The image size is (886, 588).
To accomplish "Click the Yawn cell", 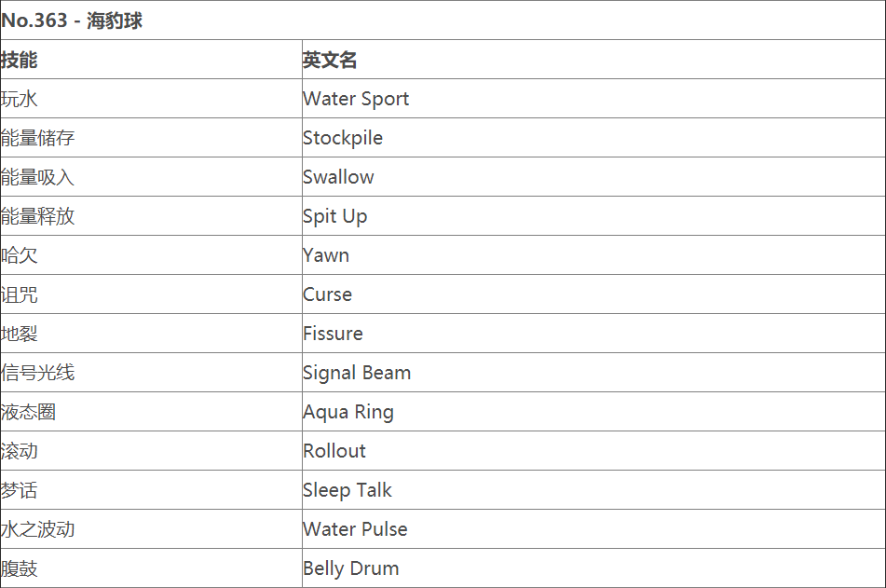I will pyautogui.click(x=326, y=255).
